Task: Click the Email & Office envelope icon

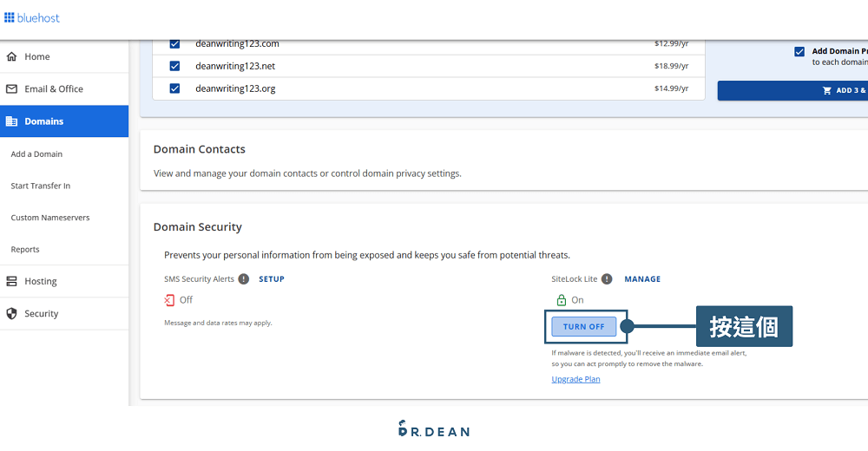Action: [11, 88]
